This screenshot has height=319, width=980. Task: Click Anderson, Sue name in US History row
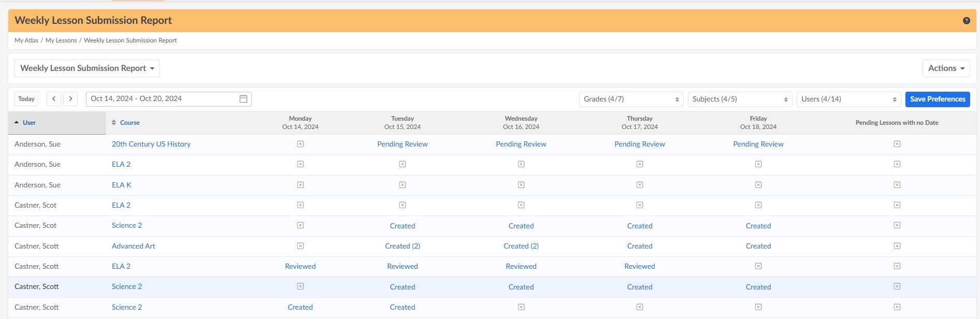coord(37,144)
